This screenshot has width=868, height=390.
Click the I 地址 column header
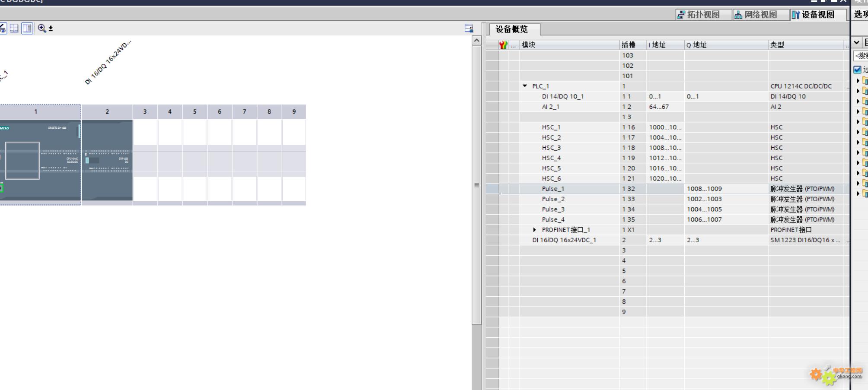pyautogui.click(x=665, y=45)
